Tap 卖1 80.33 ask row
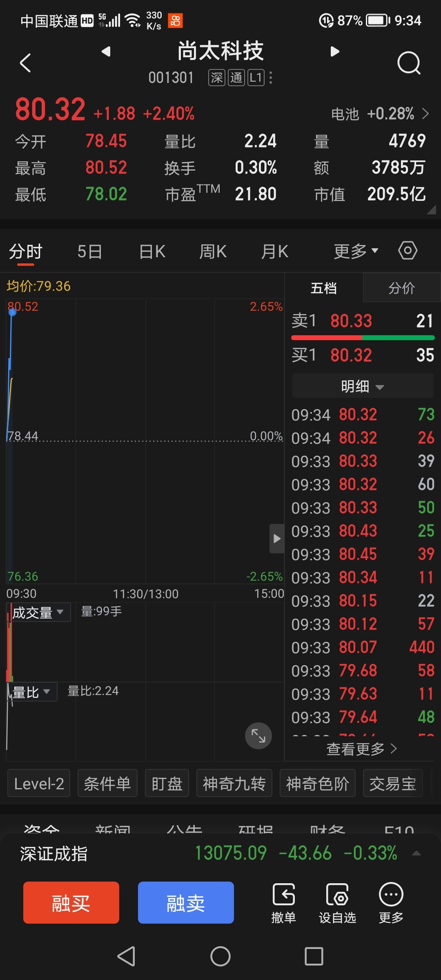This screenshot has width=441, height=980. click(x=363, y=321)
